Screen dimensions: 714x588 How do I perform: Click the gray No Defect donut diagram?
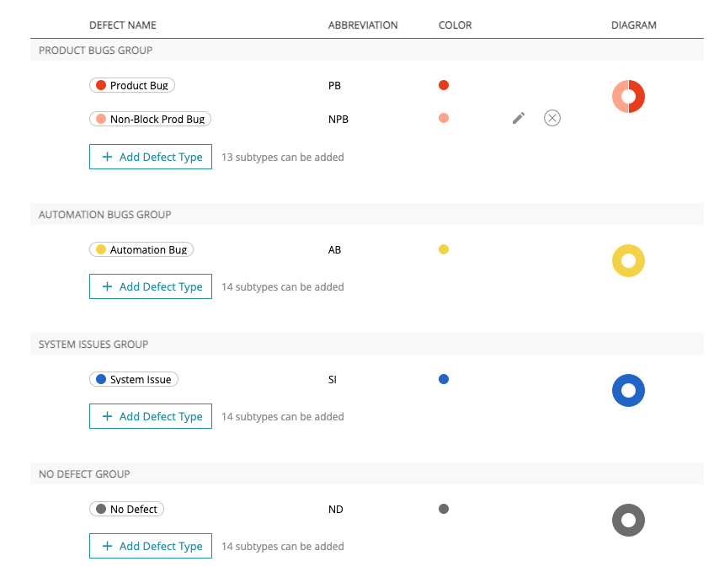coord(628,521)
